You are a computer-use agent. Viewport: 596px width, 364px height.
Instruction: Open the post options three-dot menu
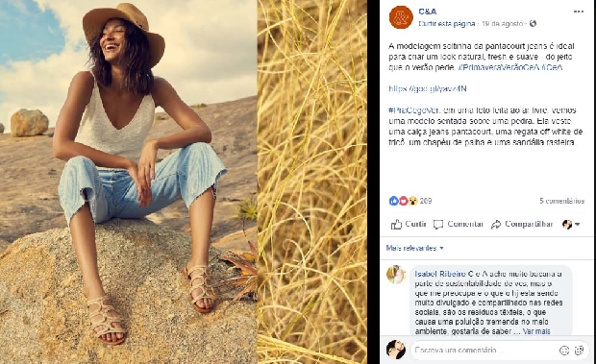579,12
